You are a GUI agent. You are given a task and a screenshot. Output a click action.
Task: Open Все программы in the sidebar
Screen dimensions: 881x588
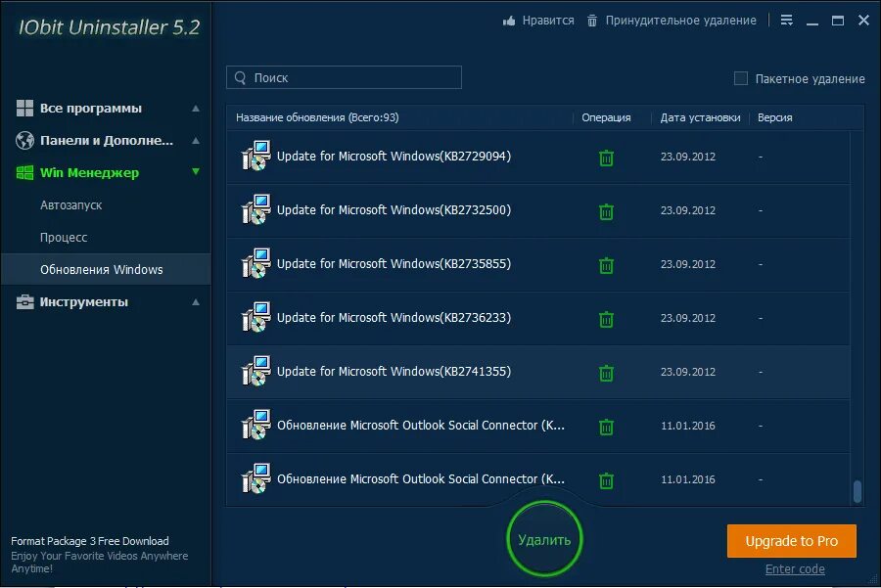(x=90, y=108)
